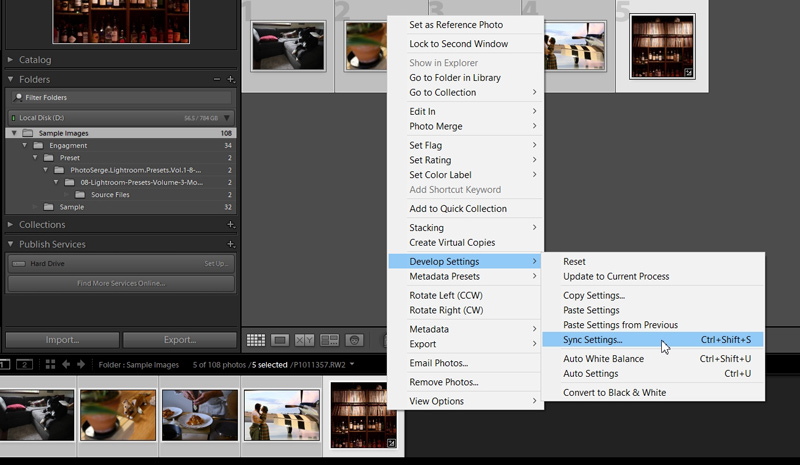
Task: Choose Sync Settings... from the submenu
Action: tap(592, 340)
